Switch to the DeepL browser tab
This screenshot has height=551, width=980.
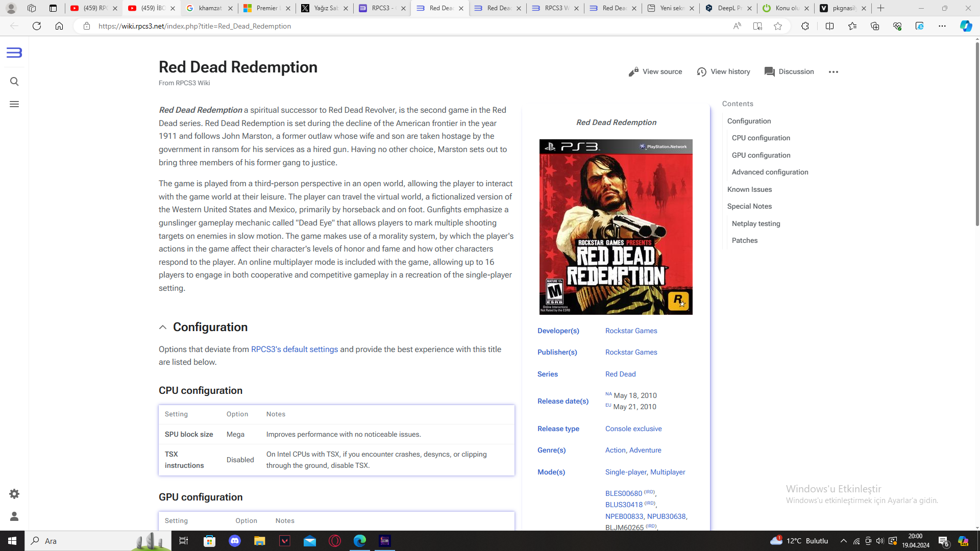(x=725, y=8)
